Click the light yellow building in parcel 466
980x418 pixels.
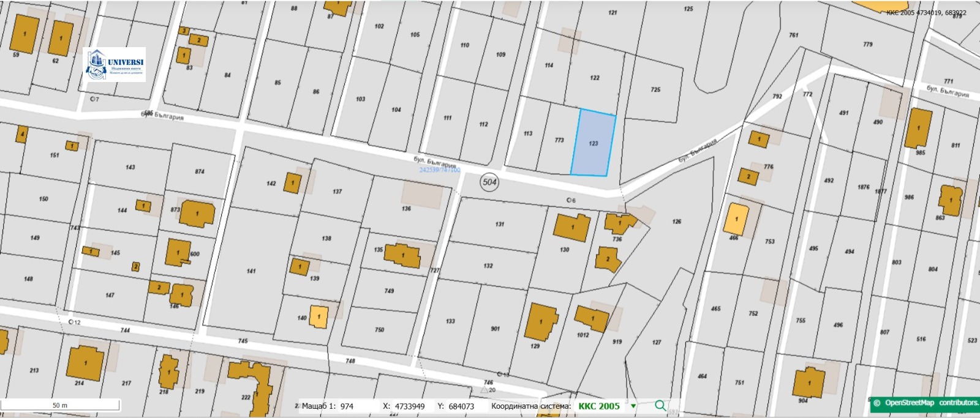736,220
